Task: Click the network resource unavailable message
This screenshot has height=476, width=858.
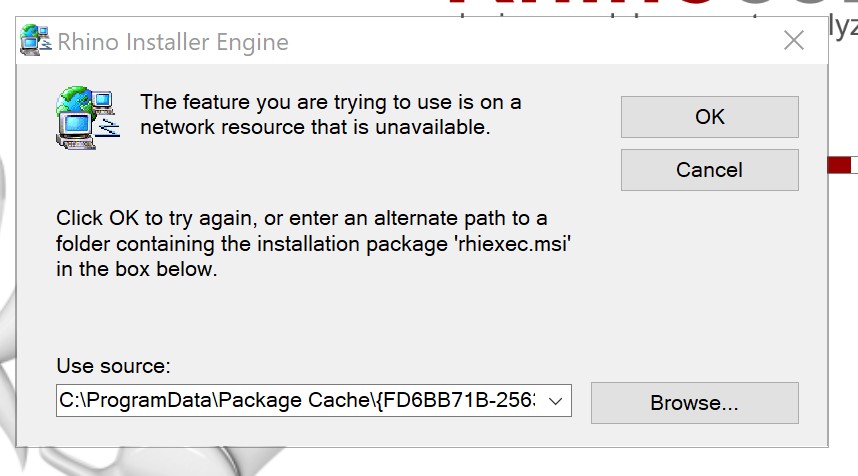Action: 330,115
